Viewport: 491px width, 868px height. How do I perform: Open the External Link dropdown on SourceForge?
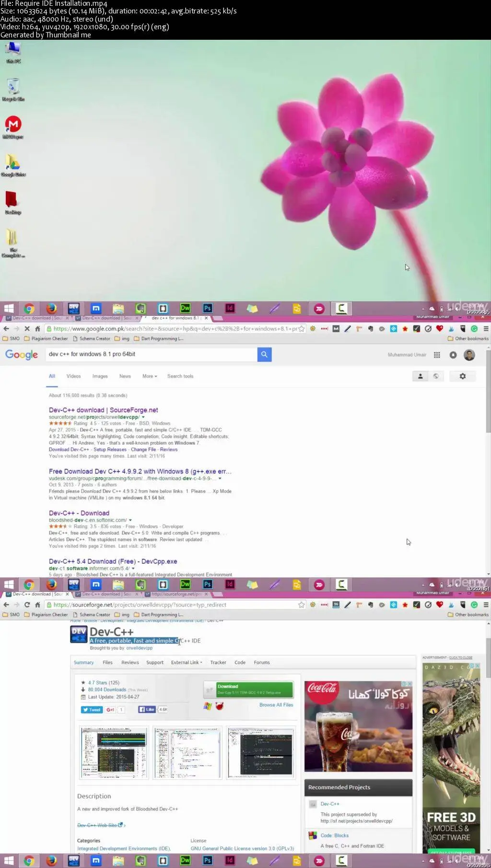tap(187, 662)
